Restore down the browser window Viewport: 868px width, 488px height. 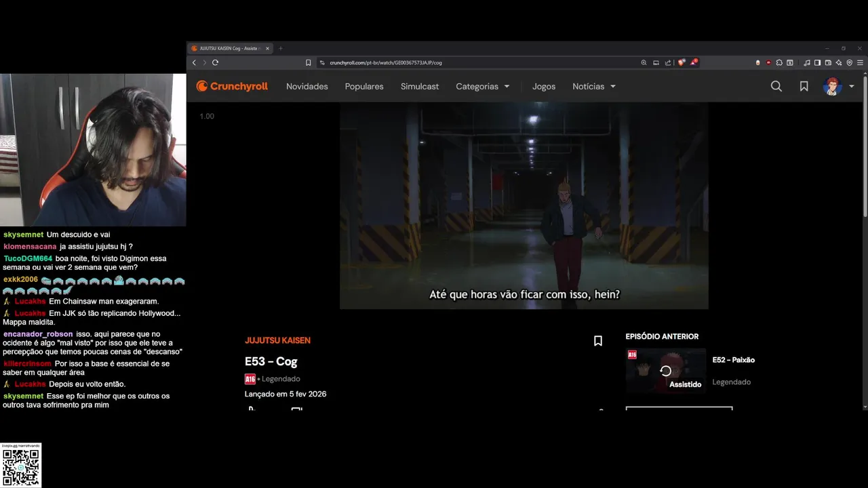[844, 48]
